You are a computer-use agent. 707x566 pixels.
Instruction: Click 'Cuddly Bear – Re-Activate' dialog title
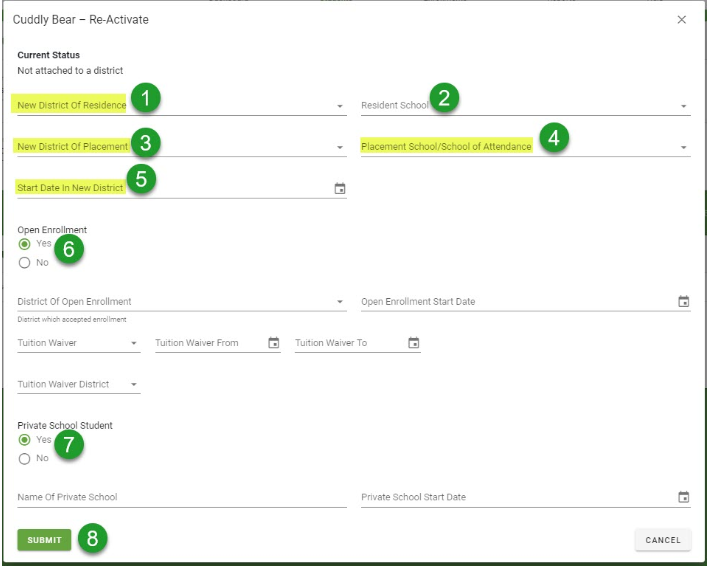point(80,19)
